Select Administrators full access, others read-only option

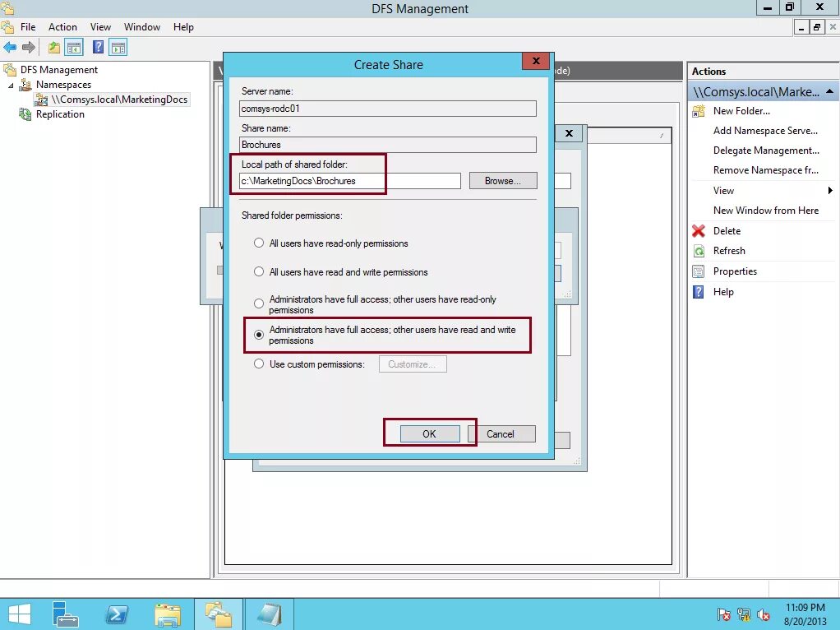tap(259, 304)
